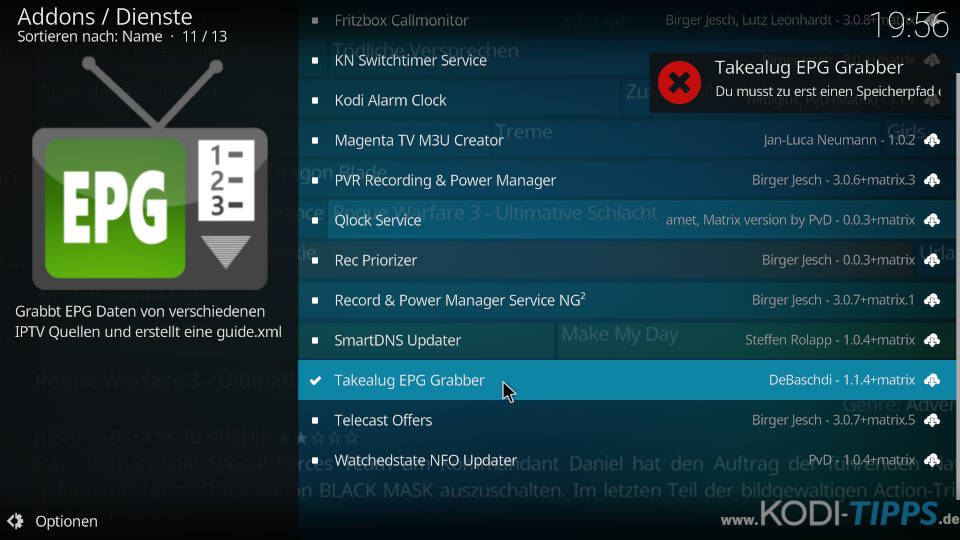Click download cloud icon for Telecast Offers
Image resolution: width=960 pixels, height=540 pixels.
coord(932,420)
